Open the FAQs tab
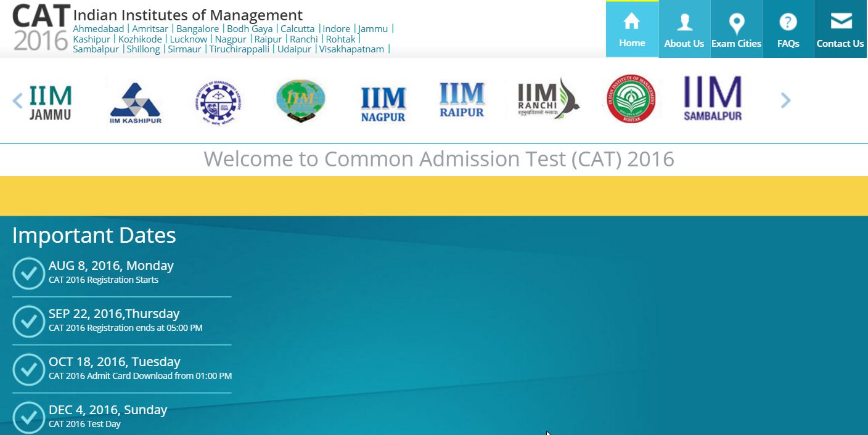868x435 pixels. pos(788,29)
